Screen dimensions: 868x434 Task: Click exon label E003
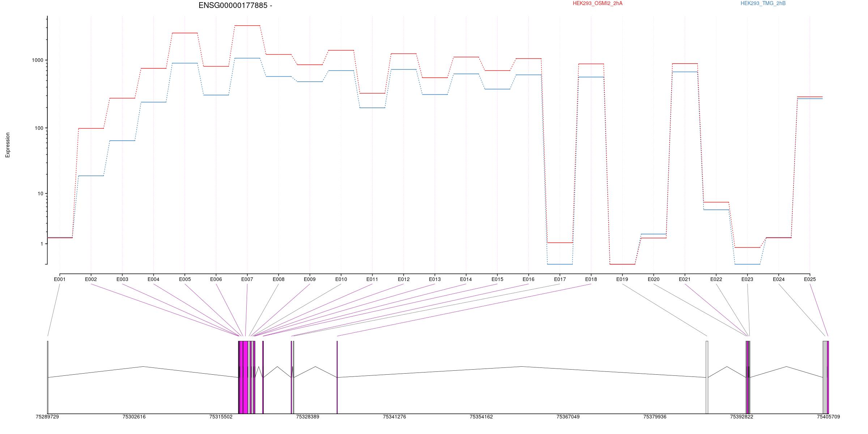pyautogui.click(x=122, y=279)
